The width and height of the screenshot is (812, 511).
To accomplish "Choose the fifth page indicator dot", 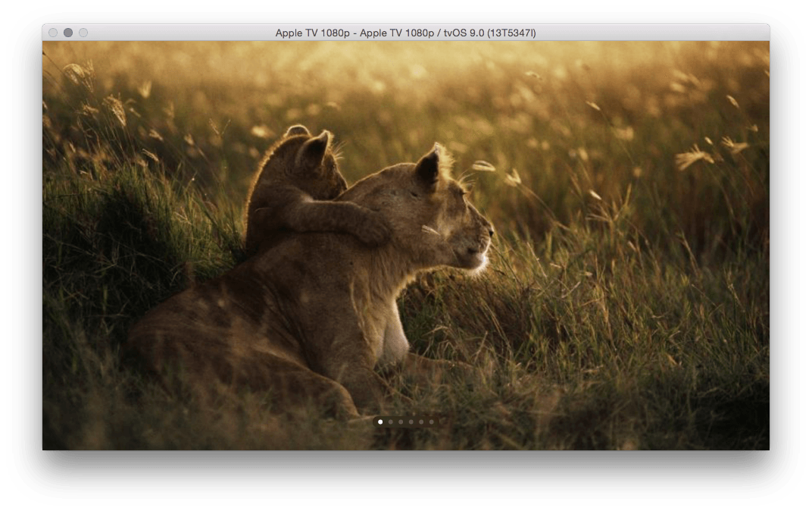I will tap(421, 422).
